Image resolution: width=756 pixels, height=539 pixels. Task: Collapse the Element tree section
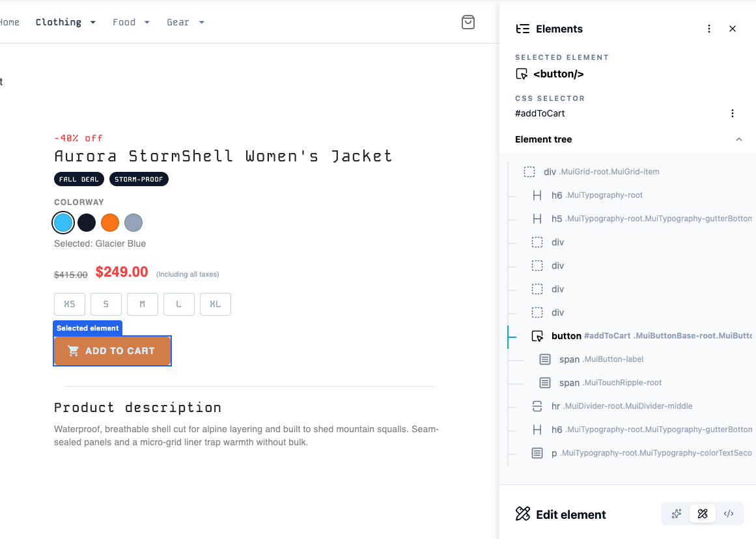738,139
